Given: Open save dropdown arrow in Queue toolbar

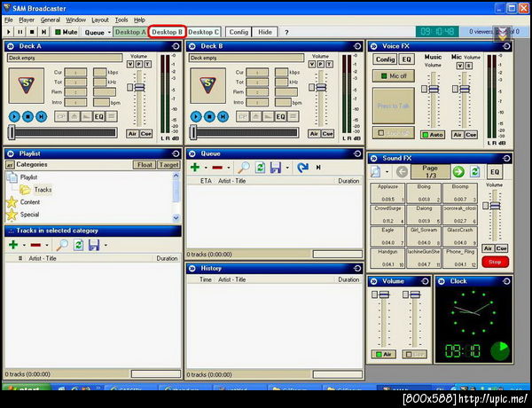Looking at the screenshot, I should (287, 168).
